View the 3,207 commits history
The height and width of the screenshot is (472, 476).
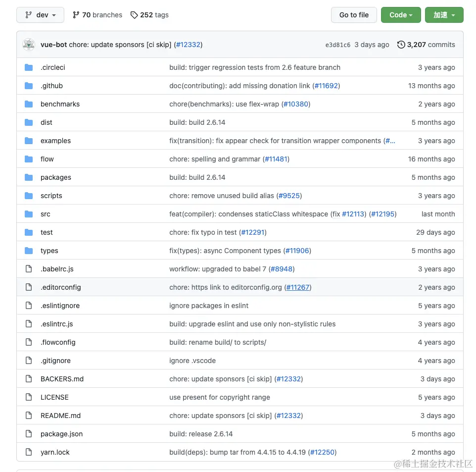(426, 45)
